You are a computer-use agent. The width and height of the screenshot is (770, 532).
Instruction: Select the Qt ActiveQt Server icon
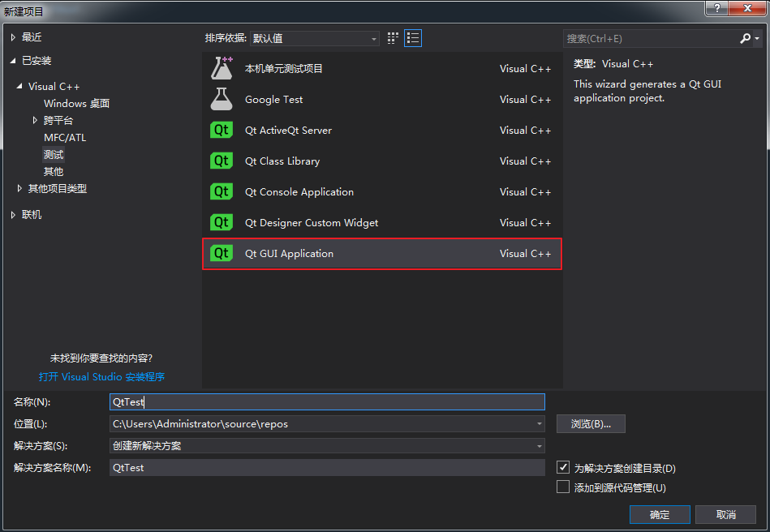coord(221,130)
